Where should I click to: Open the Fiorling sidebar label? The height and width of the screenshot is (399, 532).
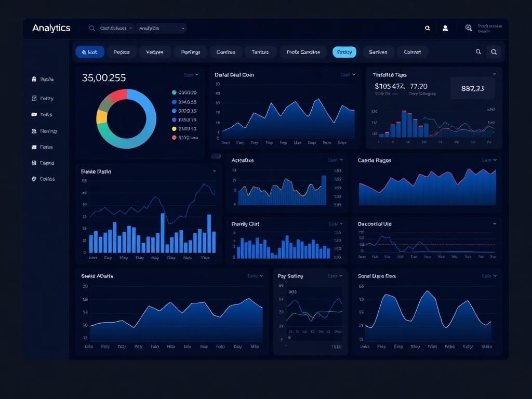(48, 131)
